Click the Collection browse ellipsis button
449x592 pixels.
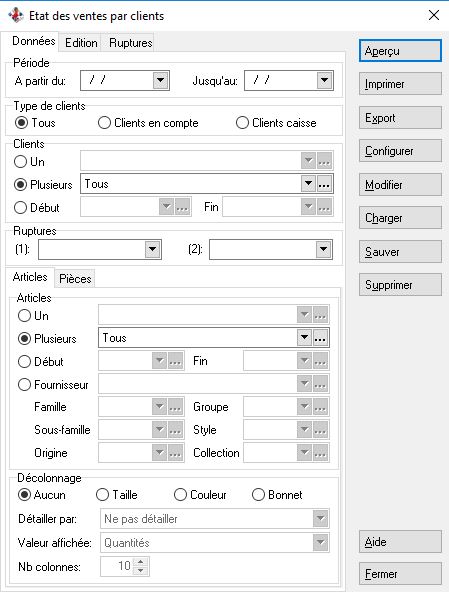(320, 453)
